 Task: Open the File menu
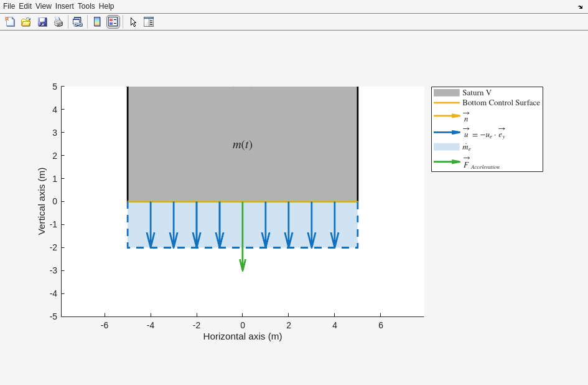coord(9,6)
